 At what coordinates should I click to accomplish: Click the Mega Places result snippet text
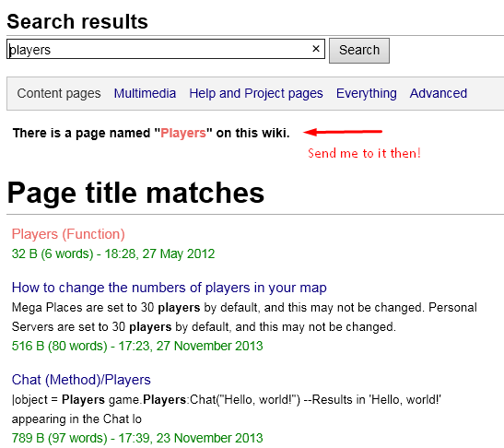[244, 317]
